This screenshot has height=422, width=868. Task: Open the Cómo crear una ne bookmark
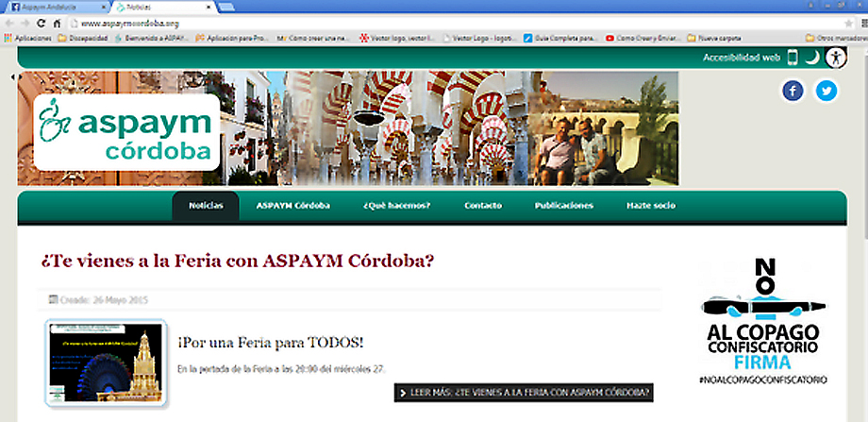[x=314, y=38]
